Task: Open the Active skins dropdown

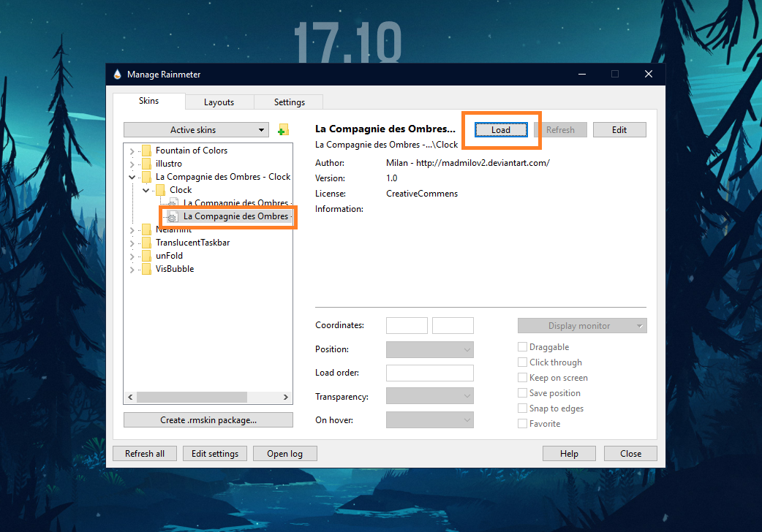Action: click(196, 130)
